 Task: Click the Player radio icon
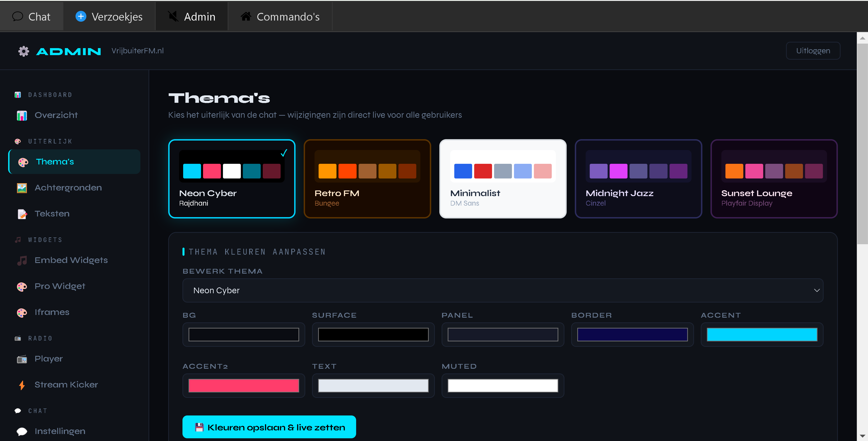tap(22, 359)
